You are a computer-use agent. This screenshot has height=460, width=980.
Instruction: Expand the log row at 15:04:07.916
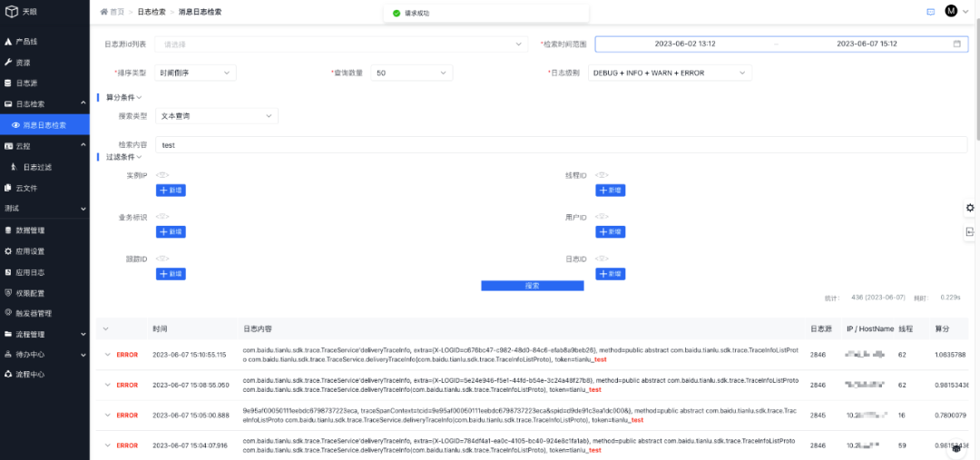tap(107, 445)
